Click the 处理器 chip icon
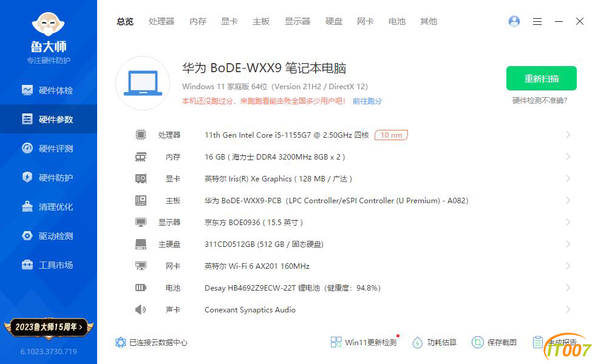 141,135
